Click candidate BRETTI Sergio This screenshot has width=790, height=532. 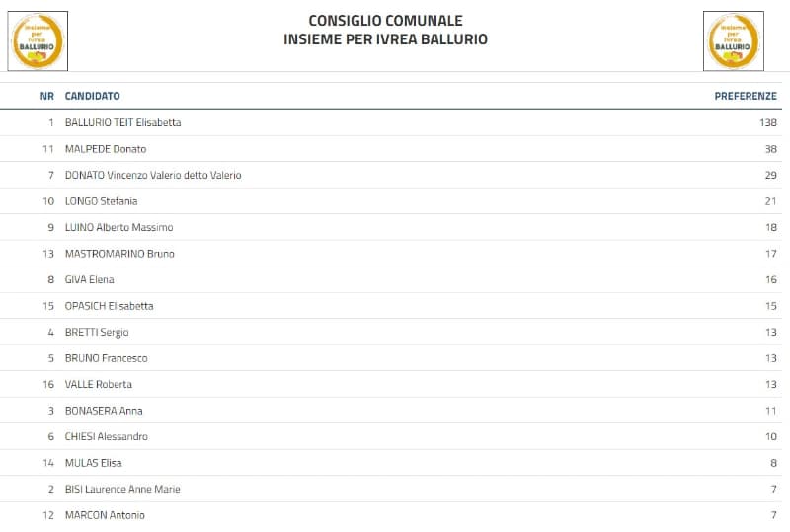97,332
